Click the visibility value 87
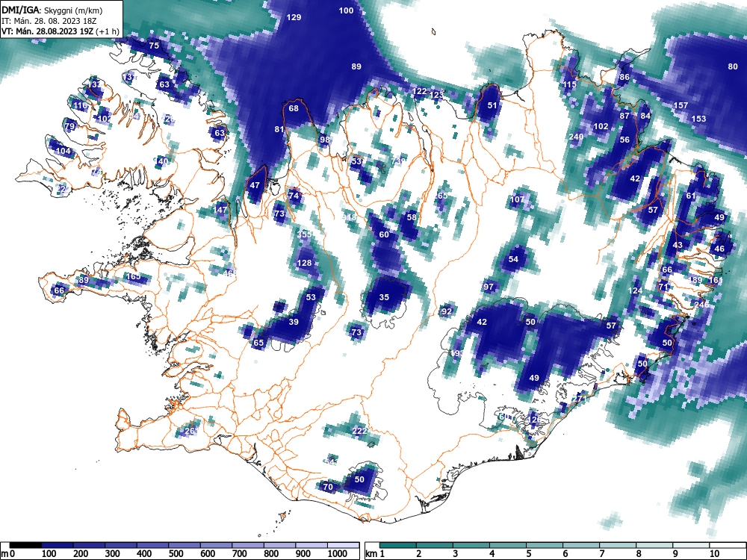 tap(624, 116)
